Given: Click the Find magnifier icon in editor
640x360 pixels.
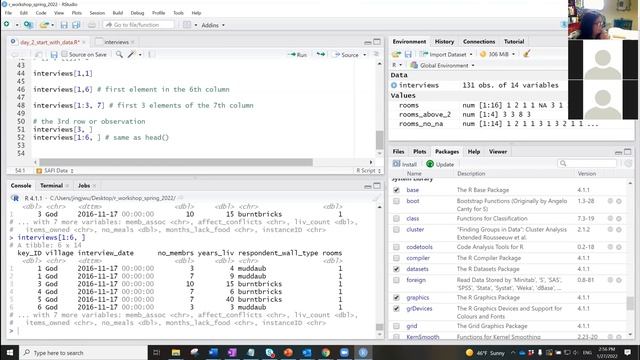Looking at the screenshot, I should tap(119, 54).
